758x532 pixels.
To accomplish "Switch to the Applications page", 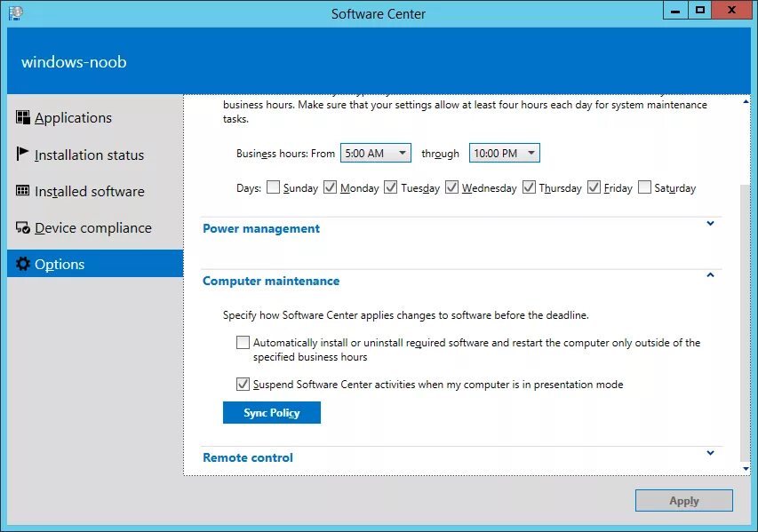I will pyautogui.click(x=74, y=117).
